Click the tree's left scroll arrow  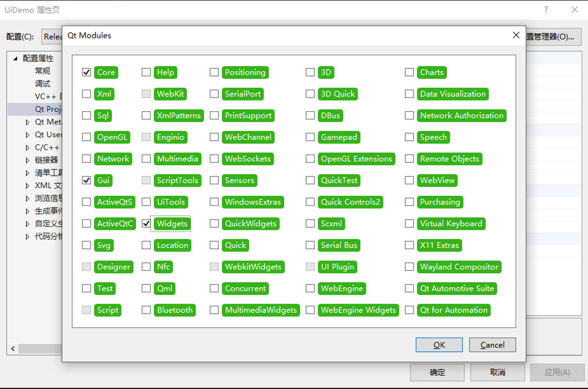[13, 349]
